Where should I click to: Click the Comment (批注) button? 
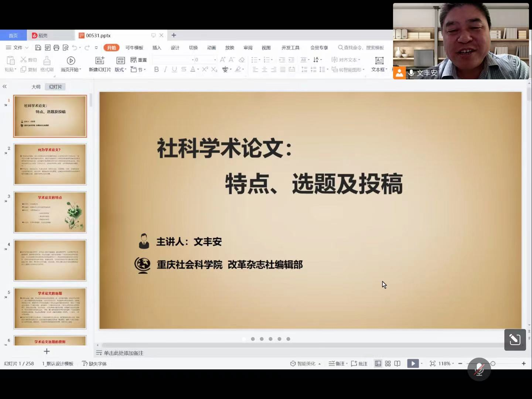(359, 364)
